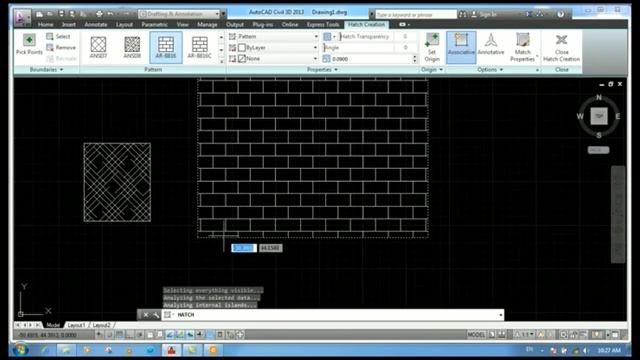Switch to the Layout1 tab
Viewport: 640px width, 360px height.
pyautogui.click(x=76, y=325)
